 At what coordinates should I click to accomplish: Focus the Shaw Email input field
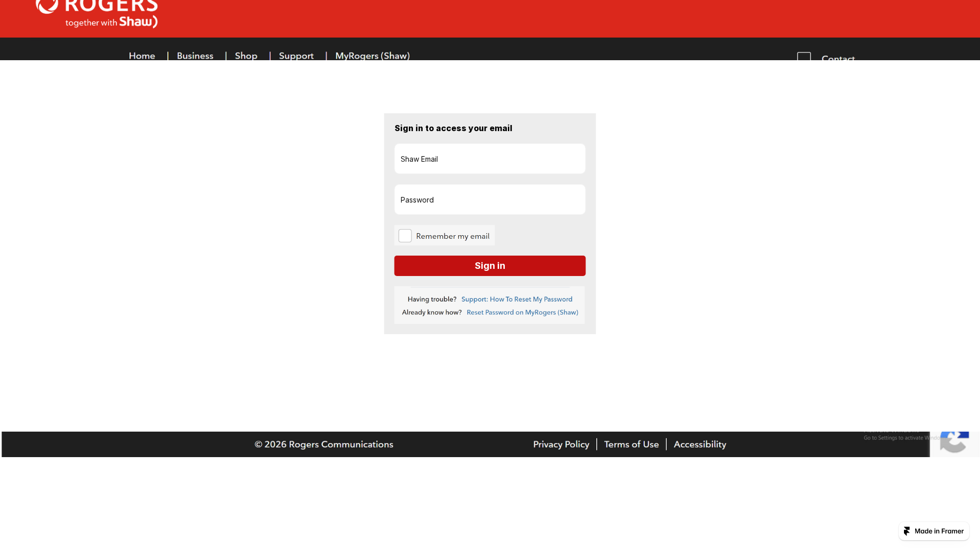point(490,159)
